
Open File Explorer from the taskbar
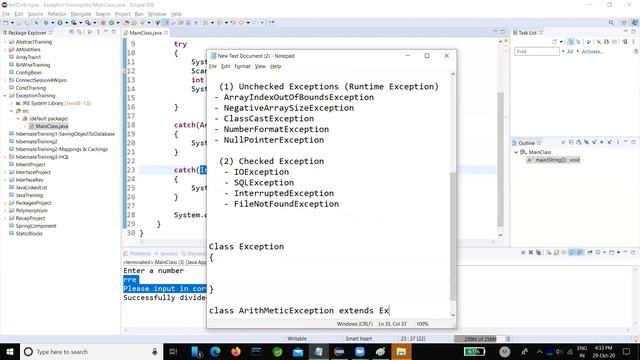(401, 351)
